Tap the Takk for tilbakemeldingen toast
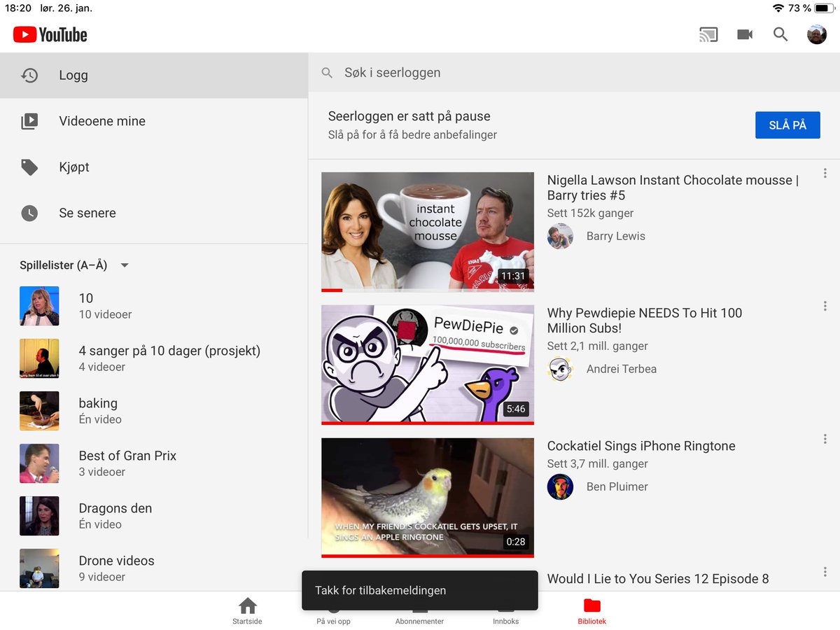The height and width of the screenshot is (630, 840). [420, 590]
